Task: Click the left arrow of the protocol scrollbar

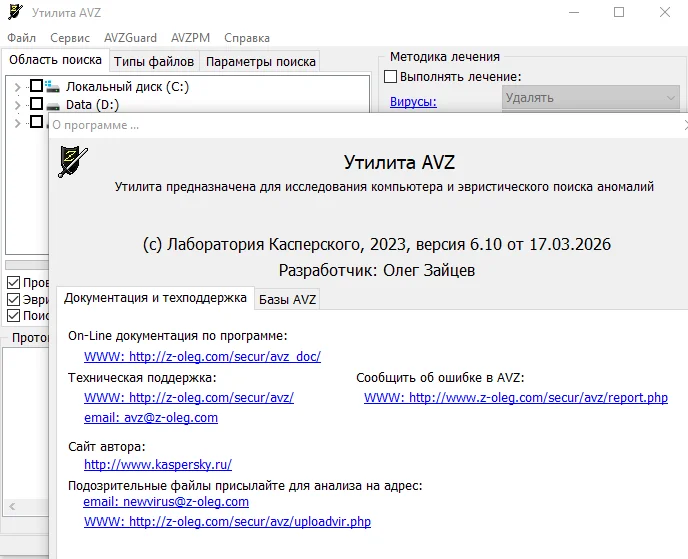Action: pos(12,507)
